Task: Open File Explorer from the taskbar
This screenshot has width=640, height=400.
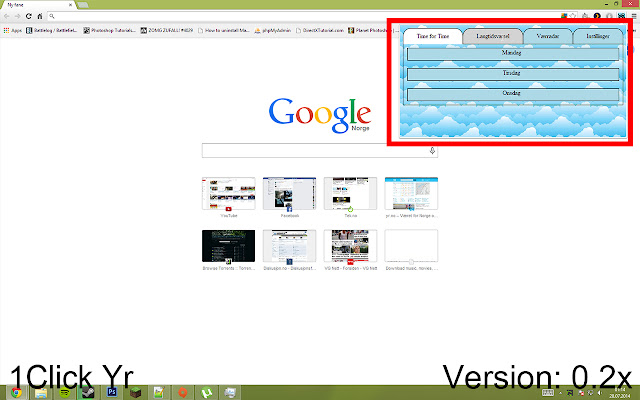Action: click(x=41, y=393)
